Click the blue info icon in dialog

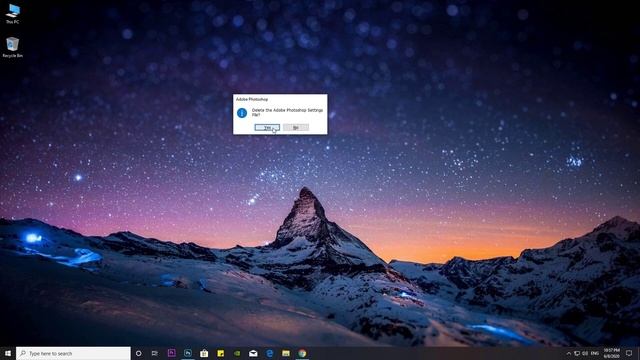242,113
